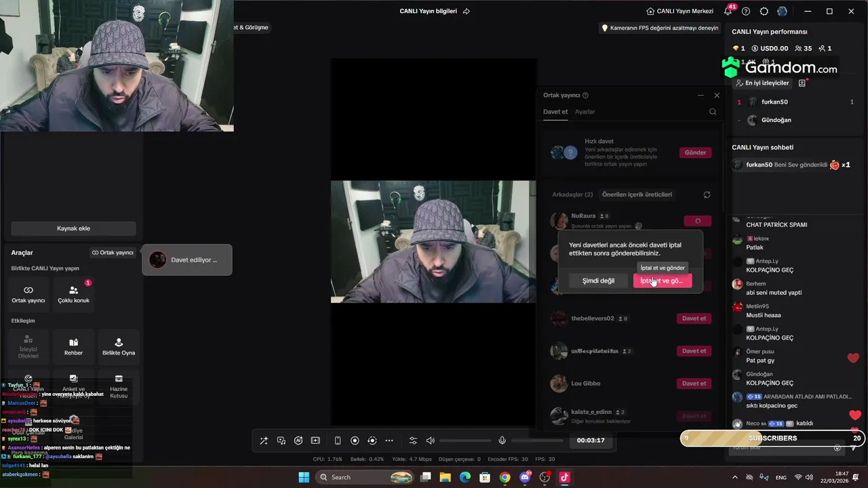
Task: Click Gönder for Hızlı davet
Action: click(695, 152)
